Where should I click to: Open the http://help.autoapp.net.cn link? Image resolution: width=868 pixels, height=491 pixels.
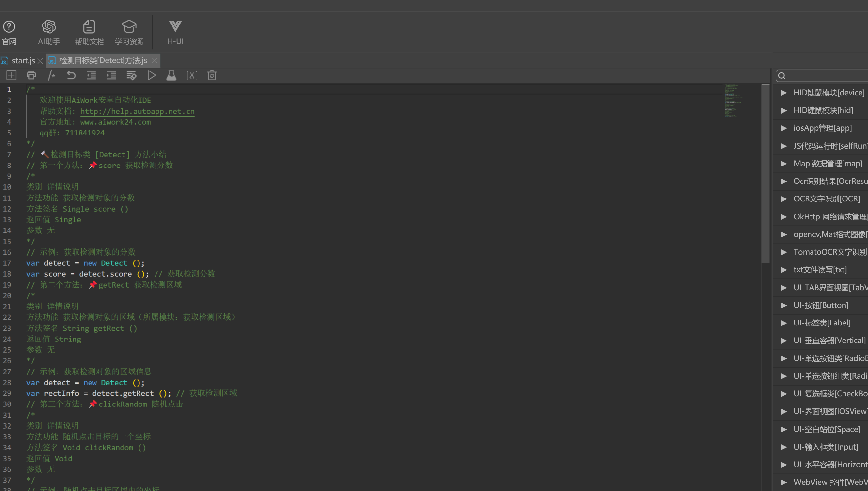point(137,111)
